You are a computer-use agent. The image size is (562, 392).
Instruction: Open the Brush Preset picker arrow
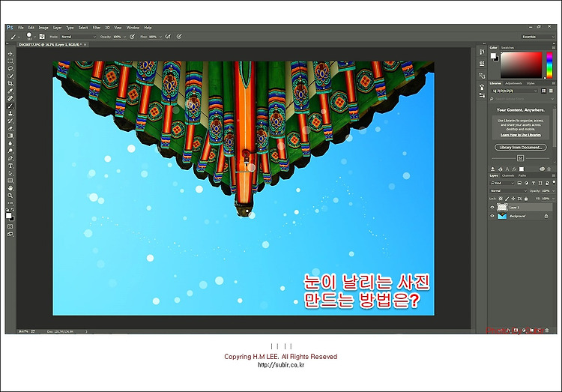point(34,37)
